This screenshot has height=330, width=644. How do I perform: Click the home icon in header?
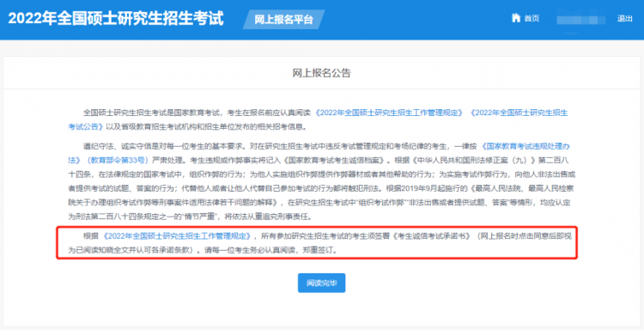tap(515, 18)
